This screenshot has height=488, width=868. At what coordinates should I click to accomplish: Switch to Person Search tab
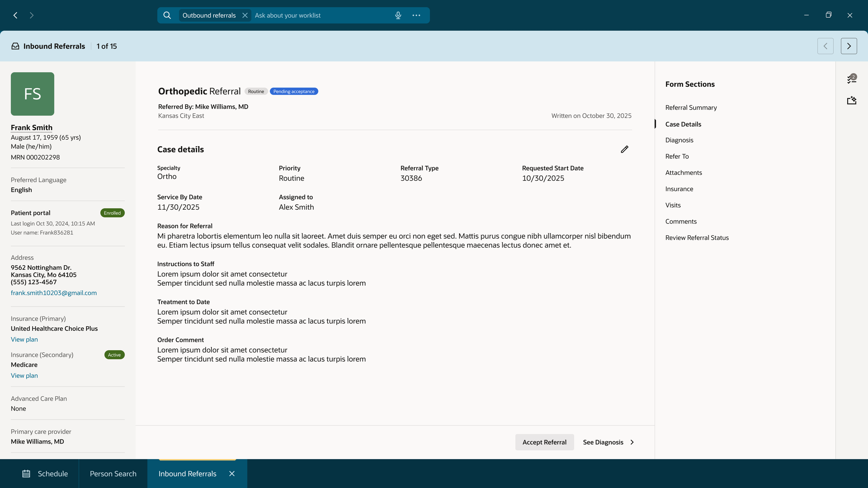click(113, 473)
